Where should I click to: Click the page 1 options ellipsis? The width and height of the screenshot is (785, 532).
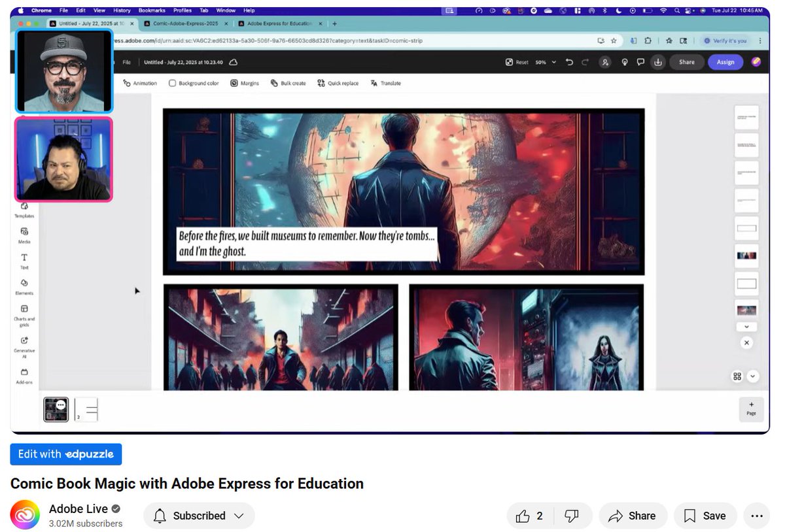[61, 405]
